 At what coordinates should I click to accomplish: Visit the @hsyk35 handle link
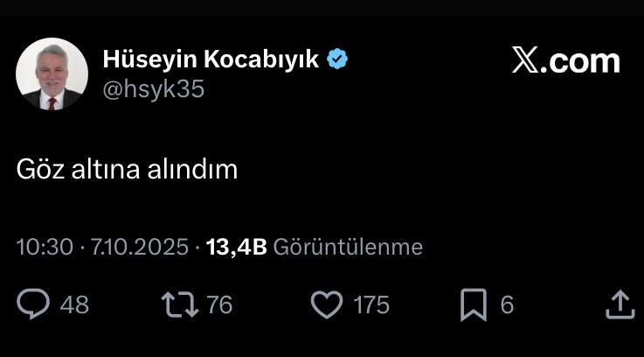tap(153, 89)
